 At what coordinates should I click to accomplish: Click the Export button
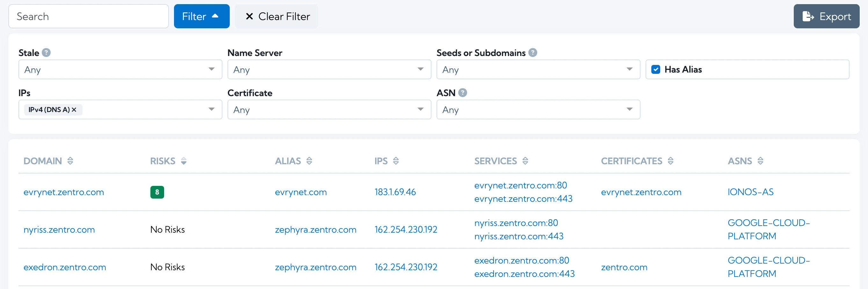tap(826, 16)
